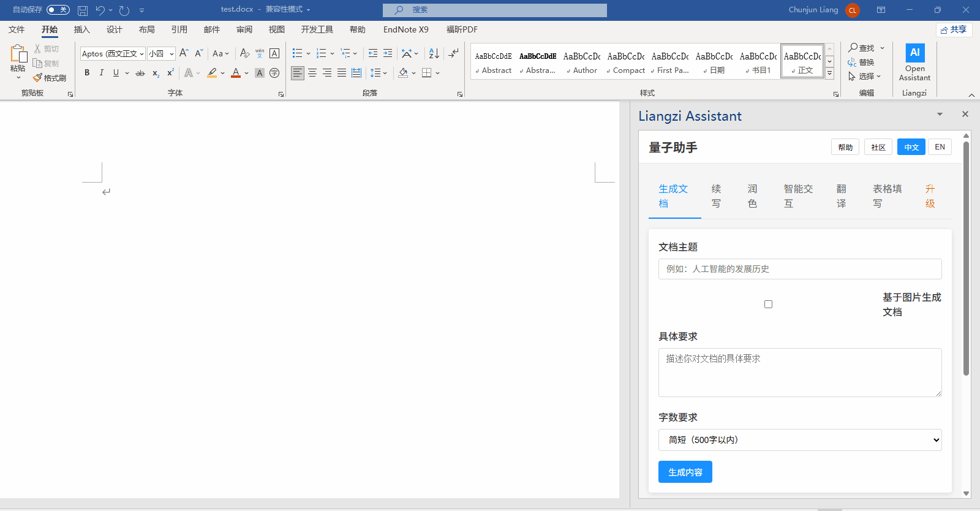Click the bullet list icon

click(x=297, y=53)
